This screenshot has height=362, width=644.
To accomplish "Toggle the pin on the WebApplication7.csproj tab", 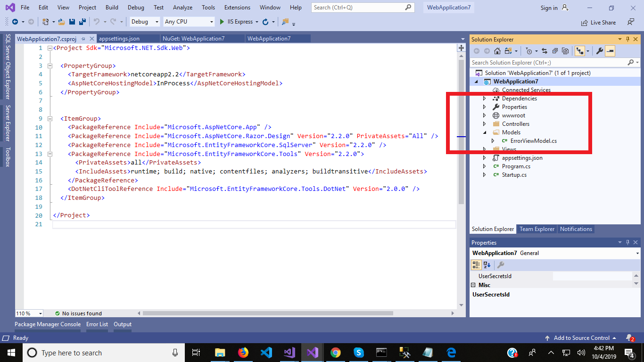I will coord(83,39).
